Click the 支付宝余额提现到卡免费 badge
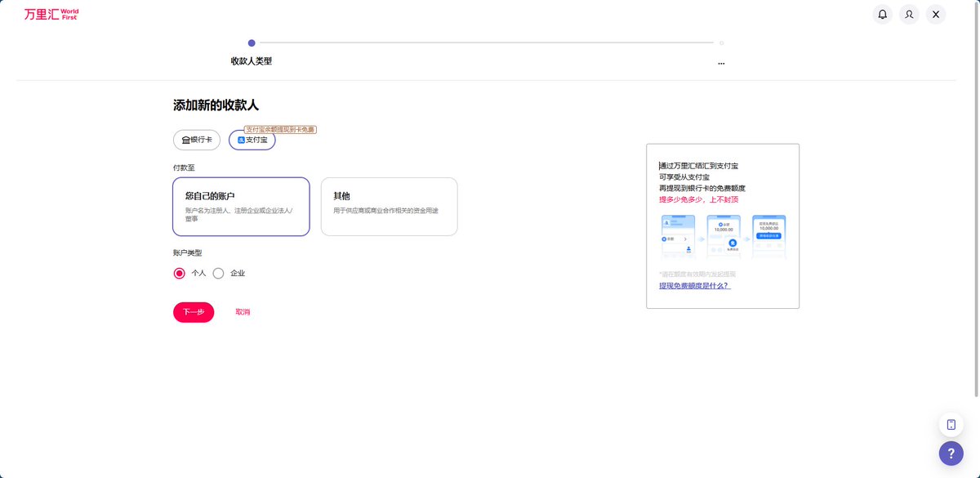Screen dimensions: 980x478 point(280,129)
